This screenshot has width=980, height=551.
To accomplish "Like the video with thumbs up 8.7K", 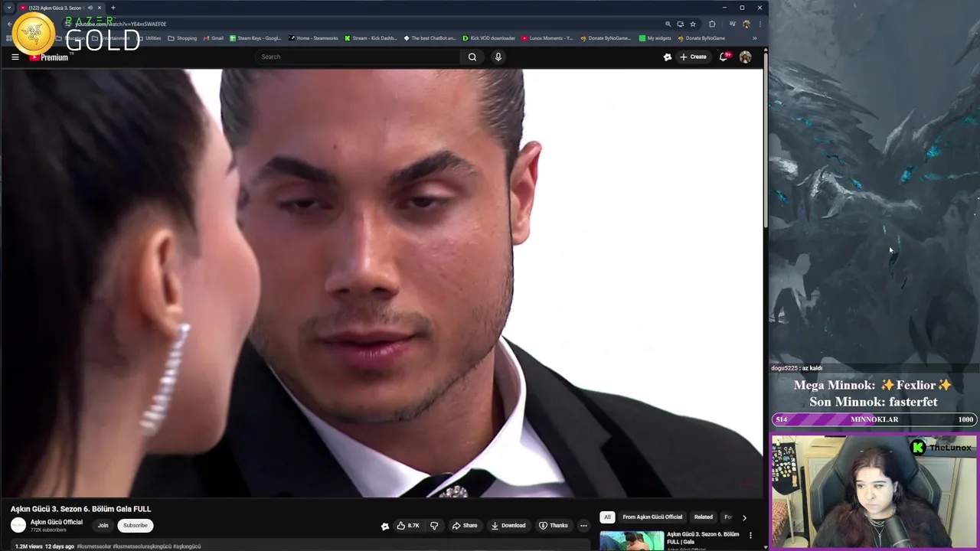I will [x=407, y=526].
